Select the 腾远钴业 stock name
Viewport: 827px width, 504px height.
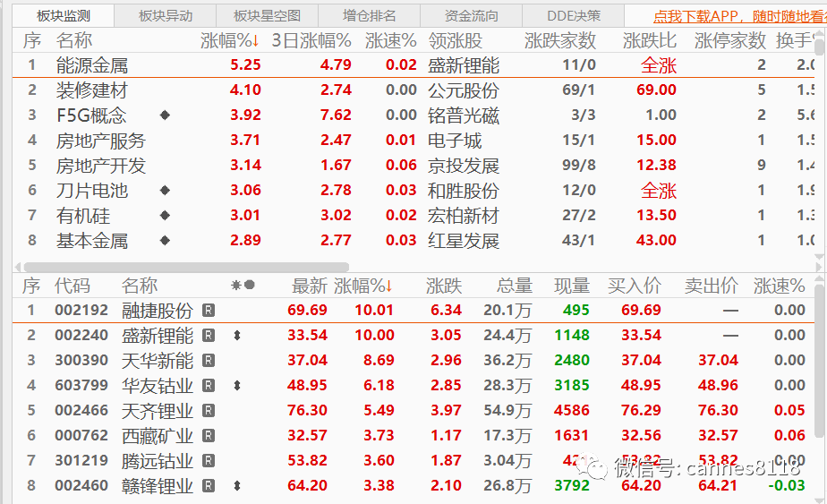[x=158, y=461]
